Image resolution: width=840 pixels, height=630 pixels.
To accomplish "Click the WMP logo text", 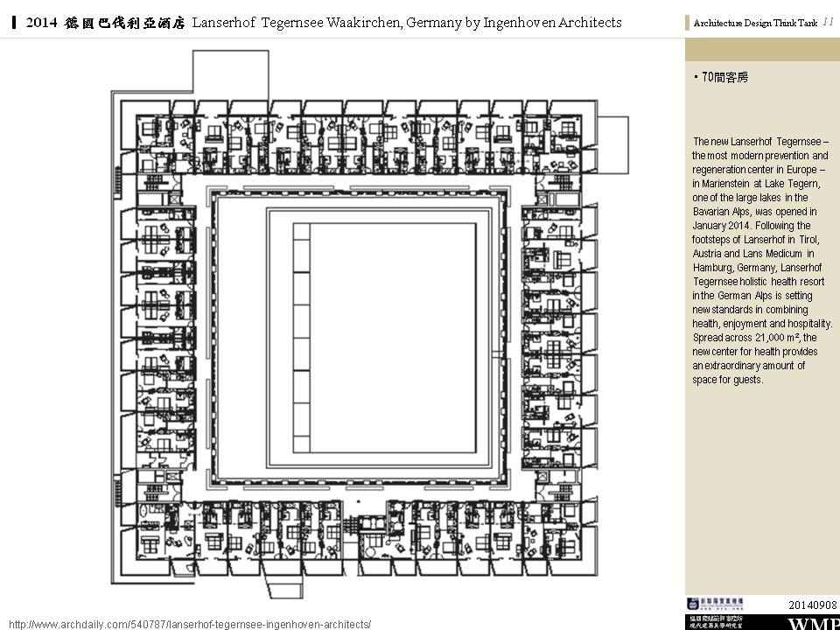I will click(813, 624).
